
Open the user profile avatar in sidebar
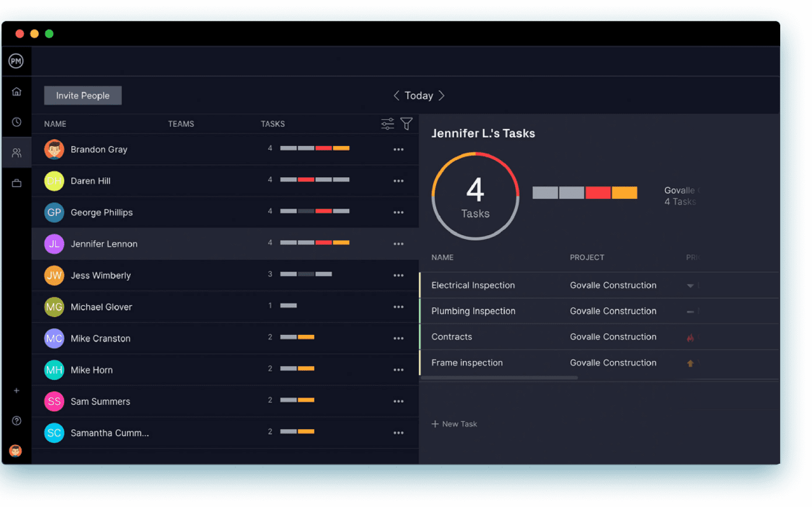(16, 451)
